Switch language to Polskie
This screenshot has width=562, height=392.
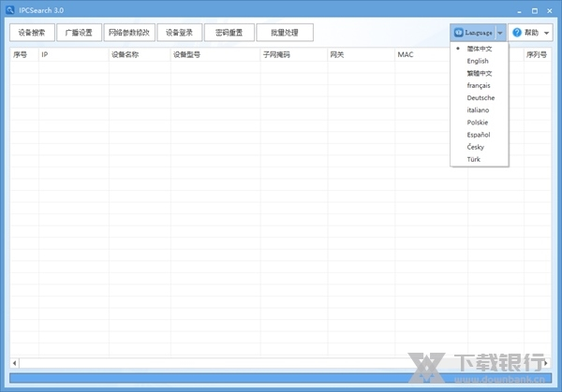pyautogui.click(x=480, y=123)
